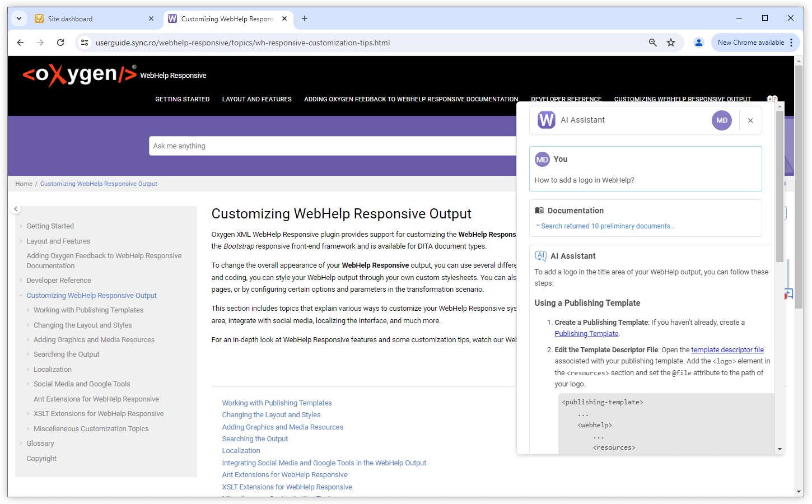The width and height of the screenshot is (812, 504).
Task: Open Ant Extensions for WebHelp Responsive child link
Action: coord(284,475)
